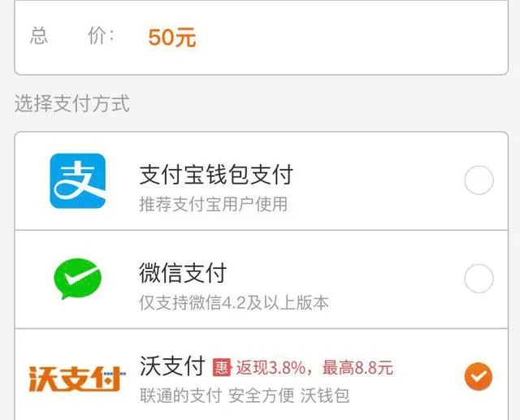Image resolution: width=520 pixels, height=420 pixels.
Task: Tap the blue Alipay logo icon
Action: (78, 181)
